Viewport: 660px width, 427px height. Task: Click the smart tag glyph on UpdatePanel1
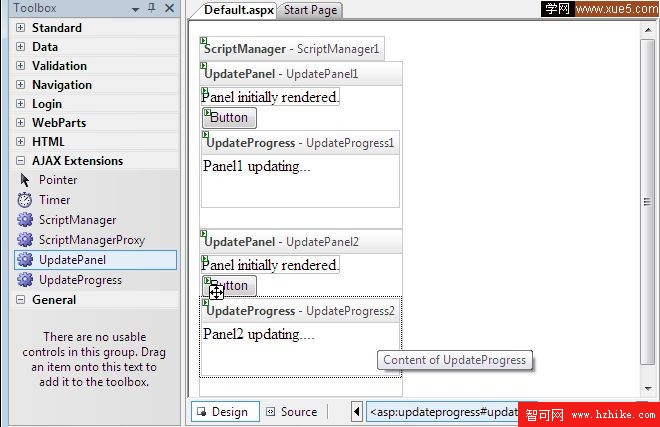pos(203,66)
